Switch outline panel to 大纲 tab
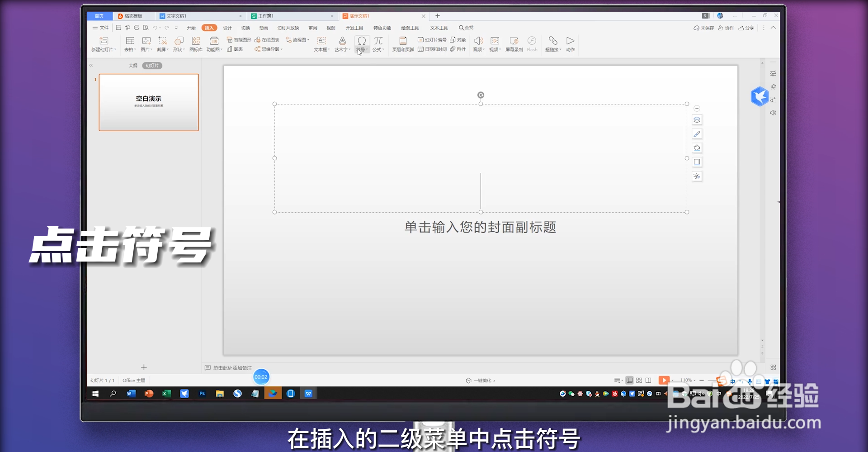Screen dimensions: 868x452 click(132, 65)
